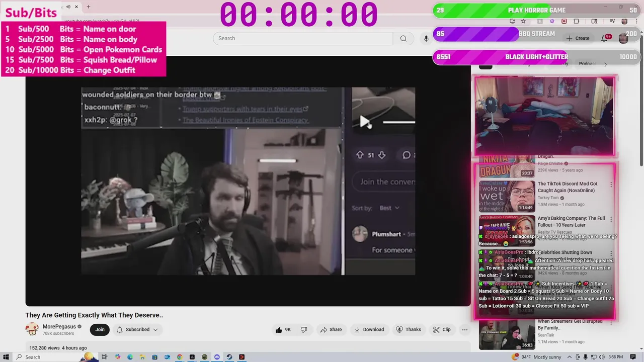Open the media controls music-note icon
This screenshot has width=644, height=362.
[x=612, y=21]
